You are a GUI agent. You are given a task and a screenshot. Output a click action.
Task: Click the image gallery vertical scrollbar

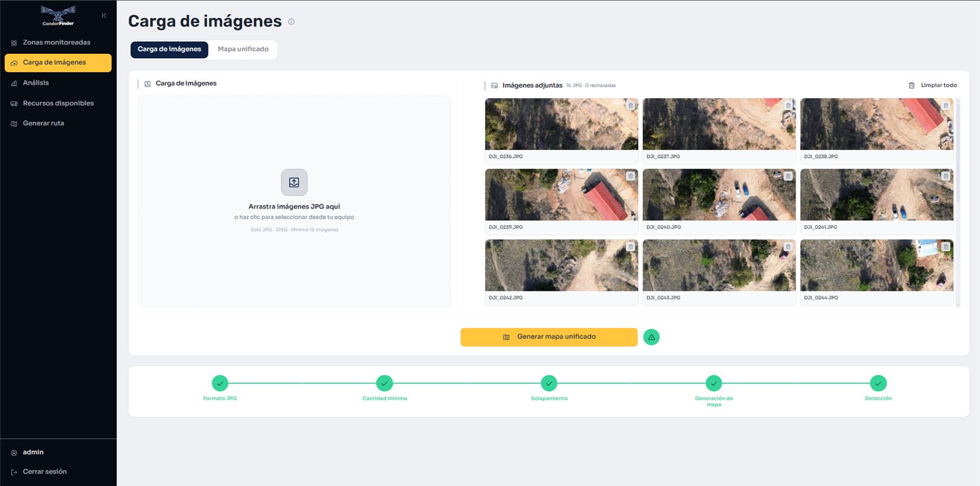click(958, 202)
